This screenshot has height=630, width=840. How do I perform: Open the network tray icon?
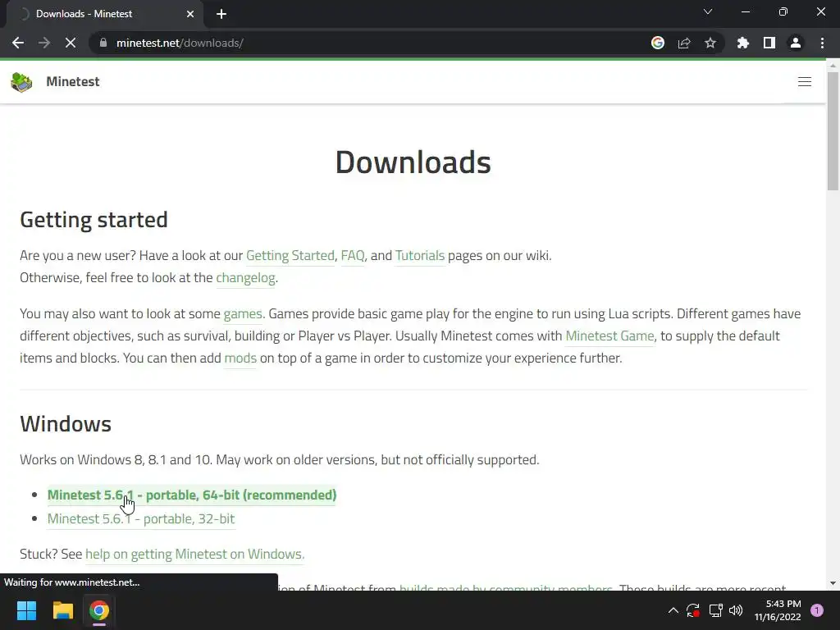(715, 610)
